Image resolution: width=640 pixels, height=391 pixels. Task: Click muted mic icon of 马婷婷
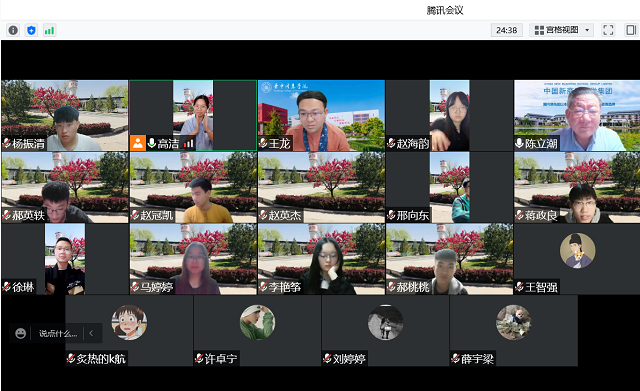[135, 287]
